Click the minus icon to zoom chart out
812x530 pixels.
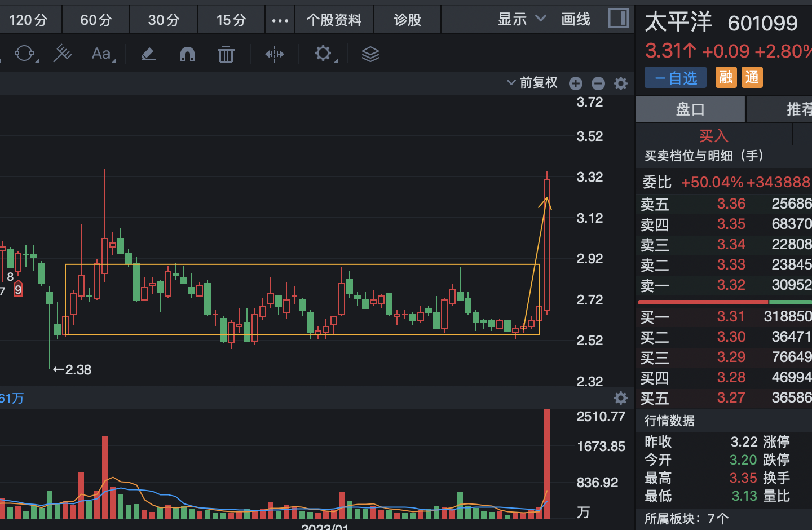coord(598,83)
